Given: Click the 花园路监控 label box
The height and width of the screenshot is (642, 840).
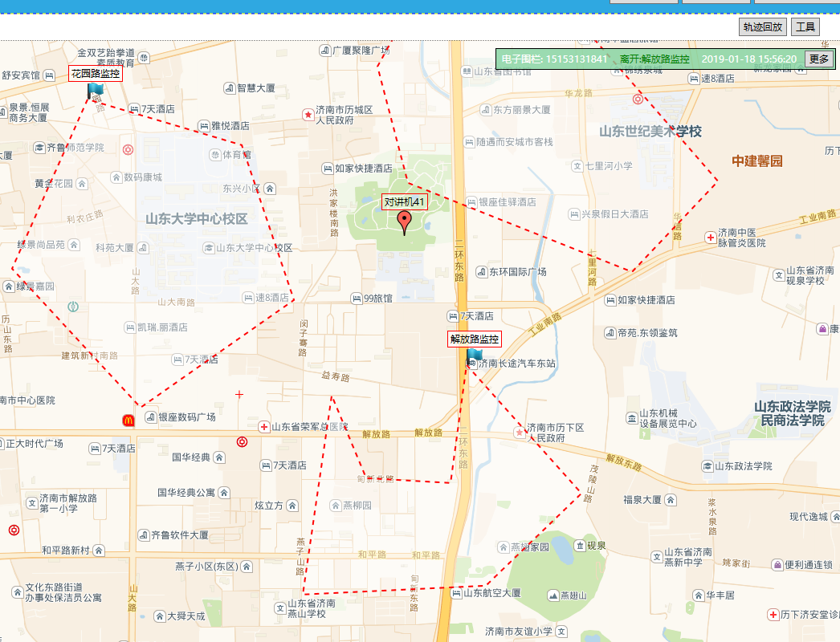Looking at the screenshot, I should pyautogui.click(x=96, y=74).
